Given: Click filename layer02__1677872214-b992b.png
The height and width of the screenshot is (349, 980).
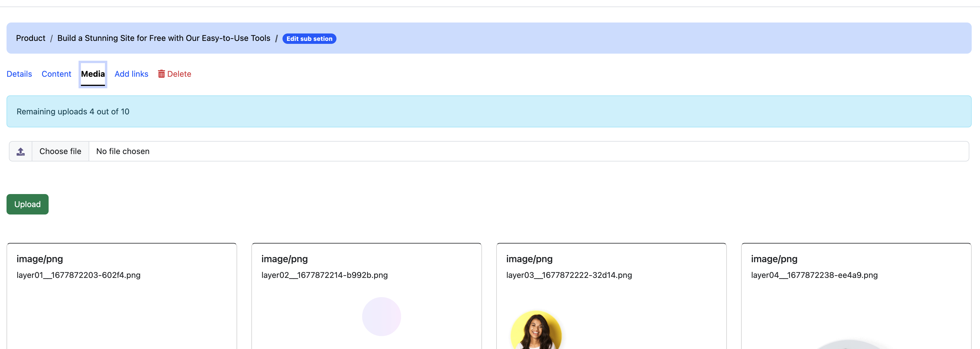Looking at the screenshot, I should 325,275.
